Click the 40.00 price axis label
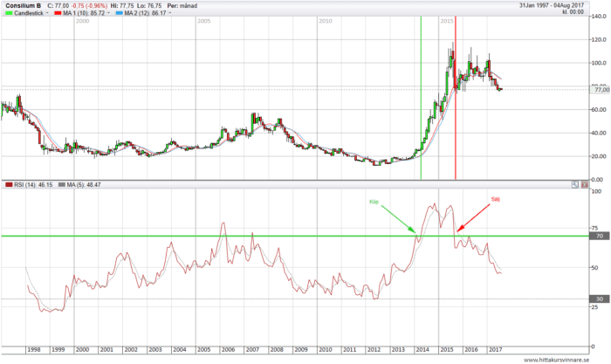The height and width of the screenshot is (364, 611). (599, 134)
